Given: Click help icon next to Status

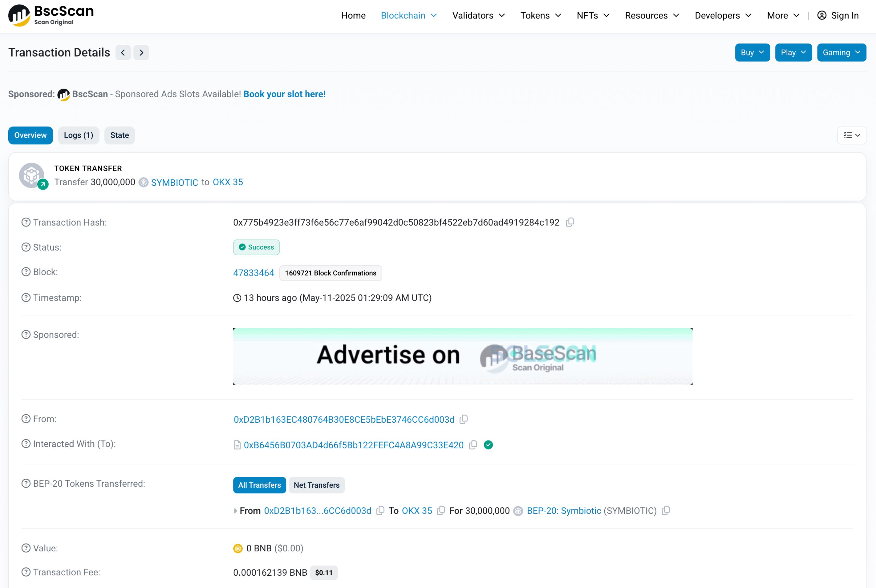Looking at the screenshot, I should tap(26, 247).
